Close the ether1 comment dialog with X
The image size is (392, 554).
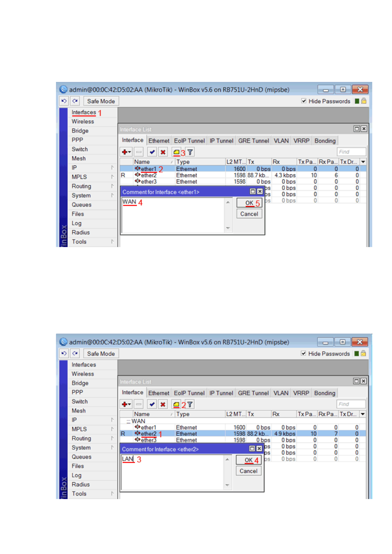pyautogui.click(x=260, y=191)
